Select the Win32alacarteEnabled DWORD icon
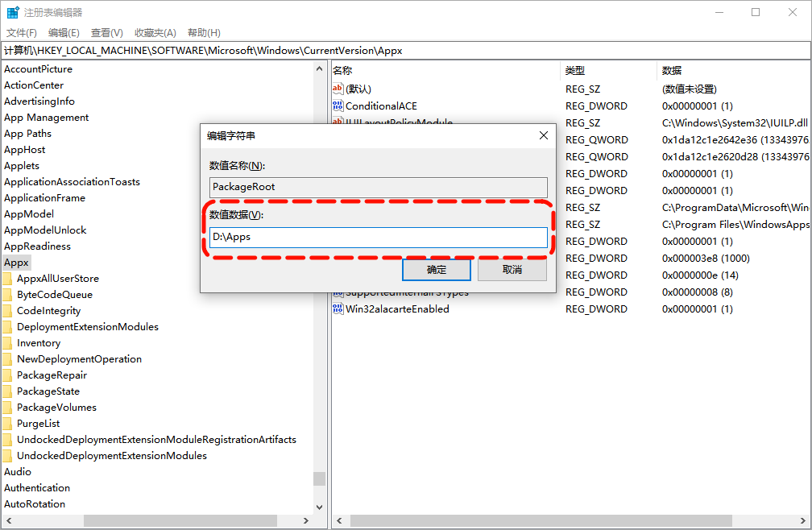Screen dimensions: 812x530 click(x=338, y=308)
